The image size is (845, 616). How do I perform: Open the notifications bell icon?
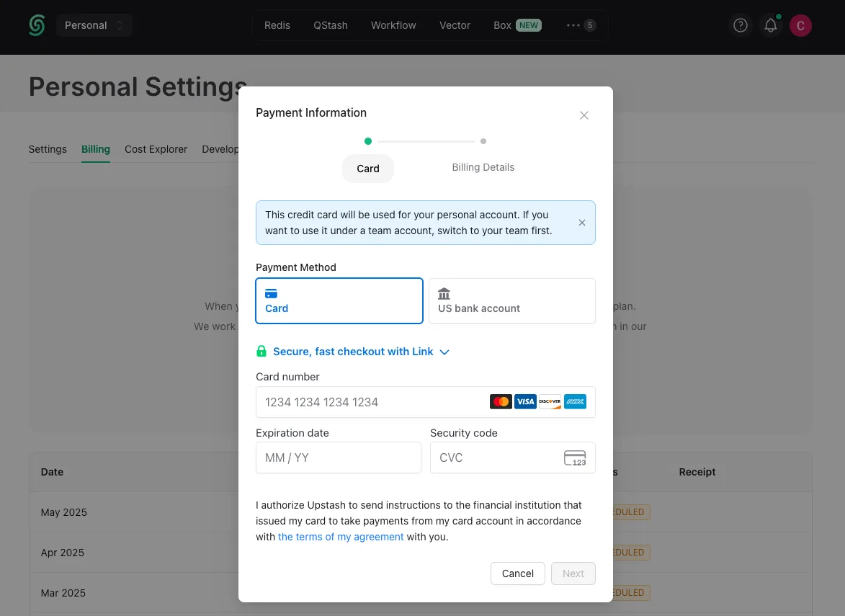click(x=771, y=25)
